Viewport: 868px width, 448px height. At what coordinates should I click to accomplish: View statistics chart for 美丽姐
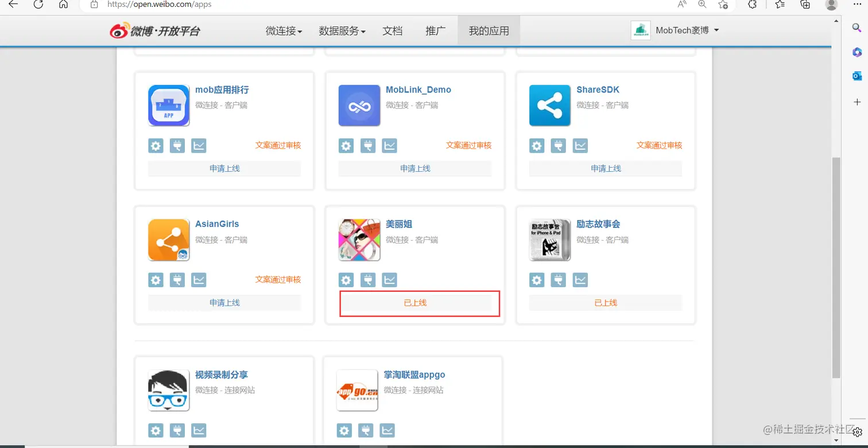tap(389, 280)
